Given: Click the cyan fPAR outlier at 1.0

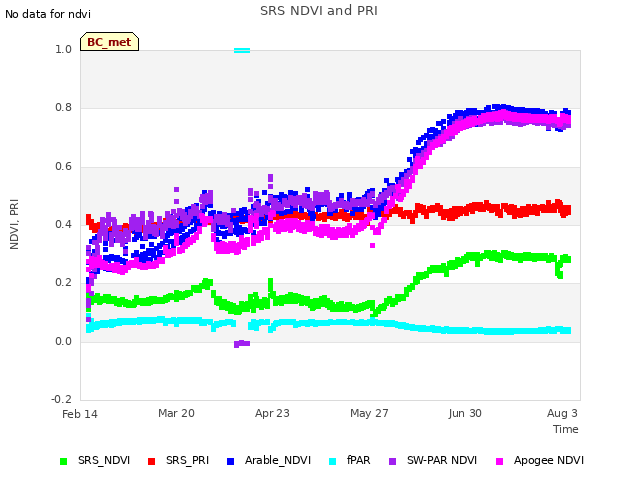Looking at the screenshot, I should click(242, 51).
